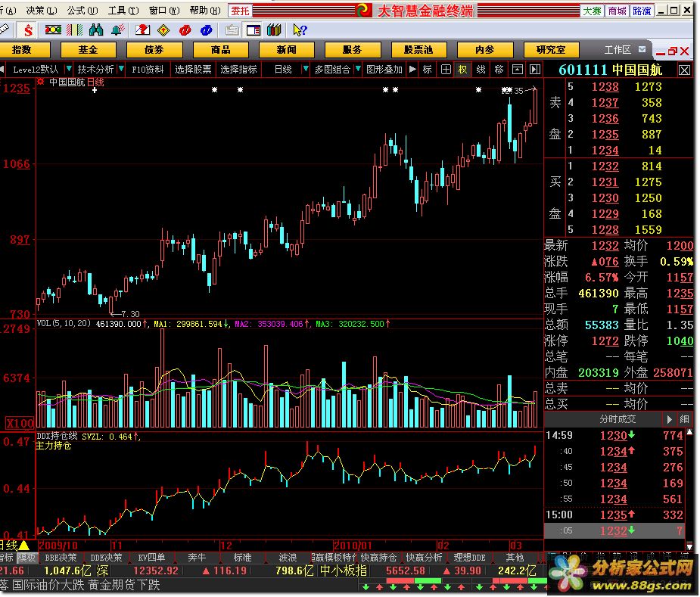700x597 pixels.
Task: Switch to the 研究室 tab
Action: [551, 50]
